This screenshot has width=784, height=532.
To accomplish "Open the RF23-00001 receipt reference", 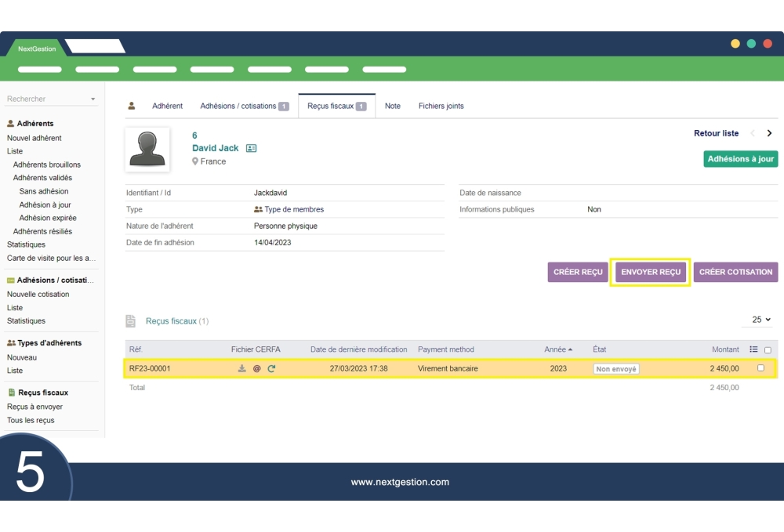I will [150, 368].
